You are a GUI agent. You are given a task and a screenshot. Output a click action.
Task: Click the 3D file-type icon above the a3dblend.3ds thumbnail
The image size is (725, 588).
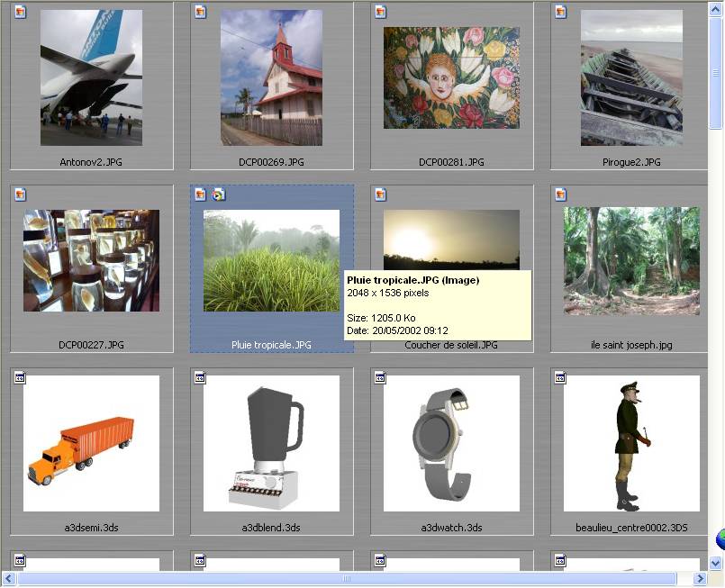click(200, 377)
